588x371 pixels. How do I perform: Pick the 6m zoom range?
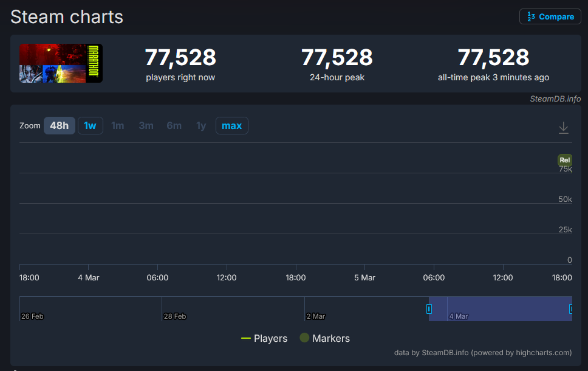pyautogui.click(x=174, y=125)
